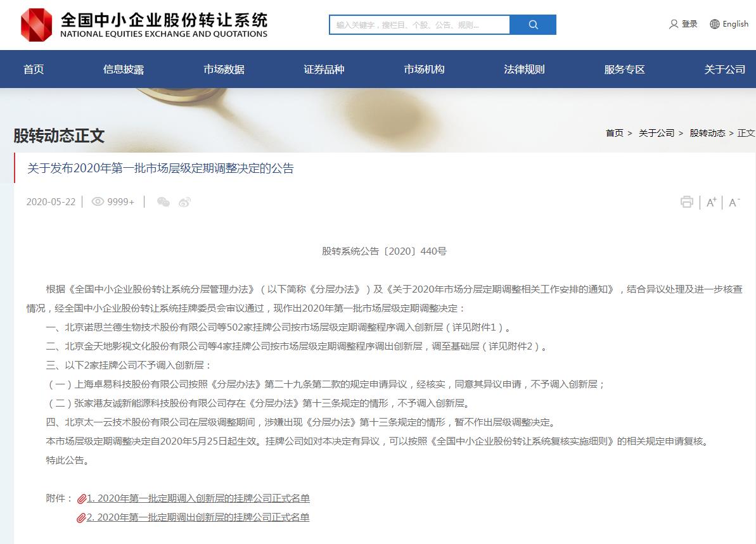Click the globe icon beside English
The width and height of the screenshot is (756, 544).
click(x=715, y=24)
